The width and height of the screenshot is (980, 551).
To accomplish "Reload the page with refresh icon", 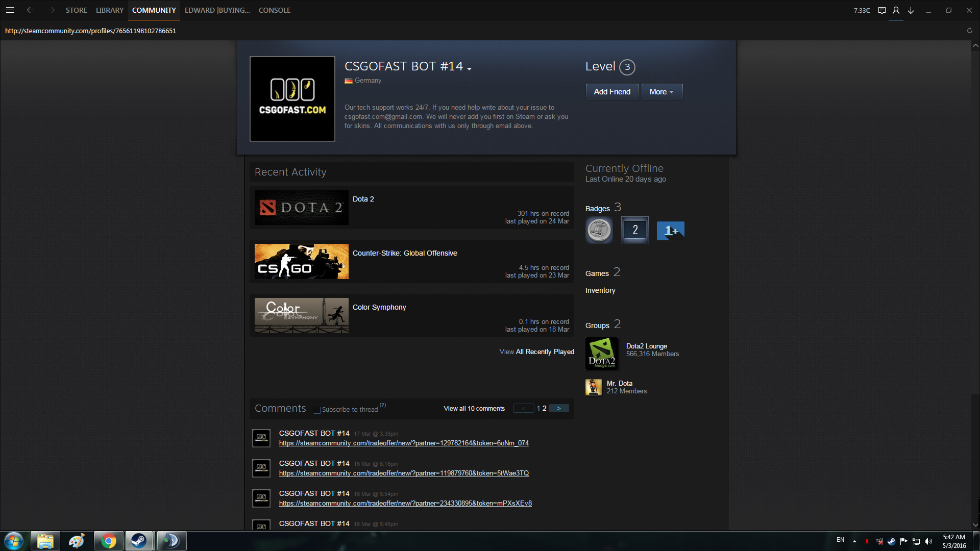I will point(969,31).
